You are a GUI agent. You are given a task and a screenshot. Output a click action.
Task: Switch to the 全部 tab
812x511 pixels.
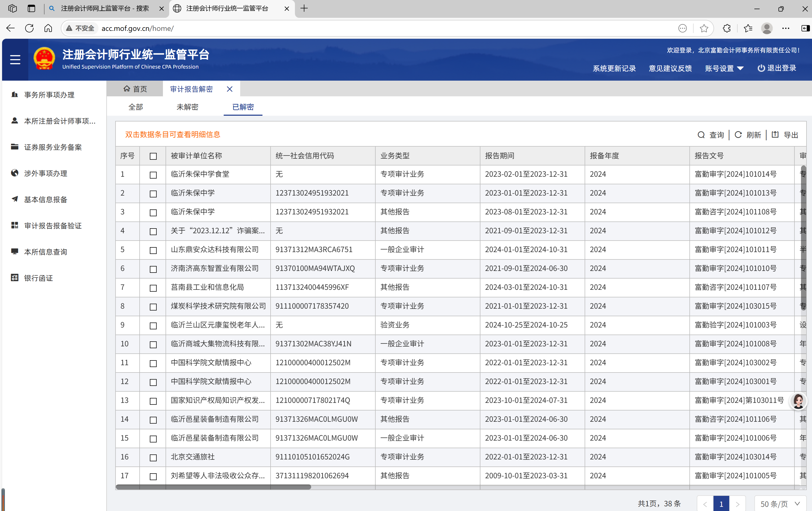point(136,107)
